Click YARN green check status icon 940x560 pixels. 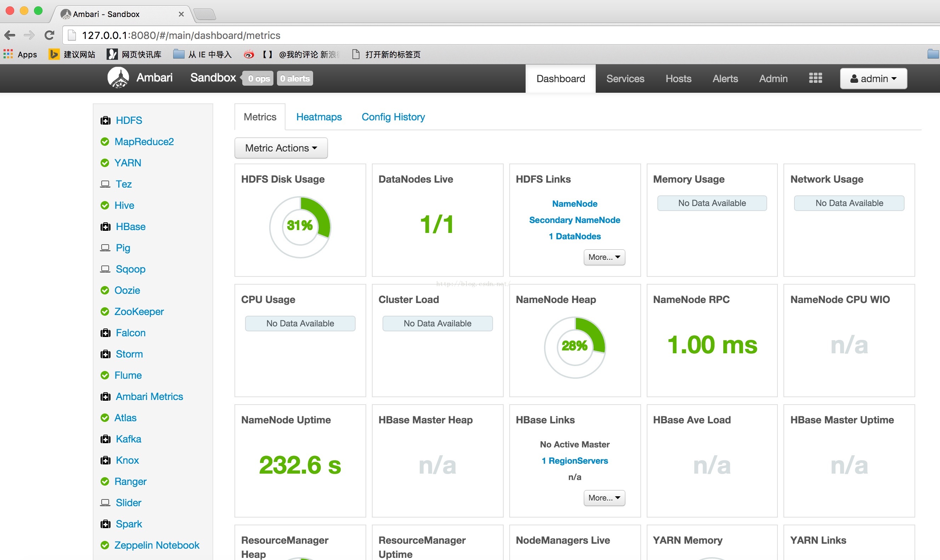(105, 163)
